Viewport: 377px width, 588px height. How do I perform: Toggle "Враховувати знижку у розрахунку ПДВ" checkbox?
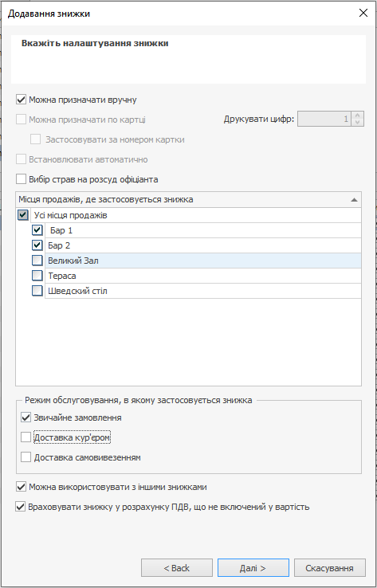[x=20, y=507]
